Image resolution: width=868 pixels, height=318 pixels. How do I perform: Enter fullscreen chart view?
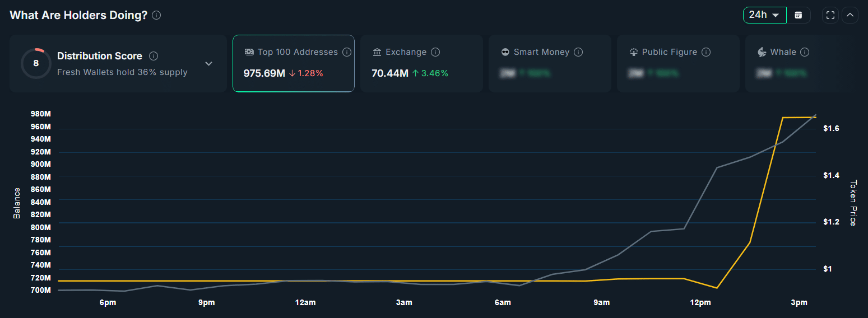[x=830, y=15]
